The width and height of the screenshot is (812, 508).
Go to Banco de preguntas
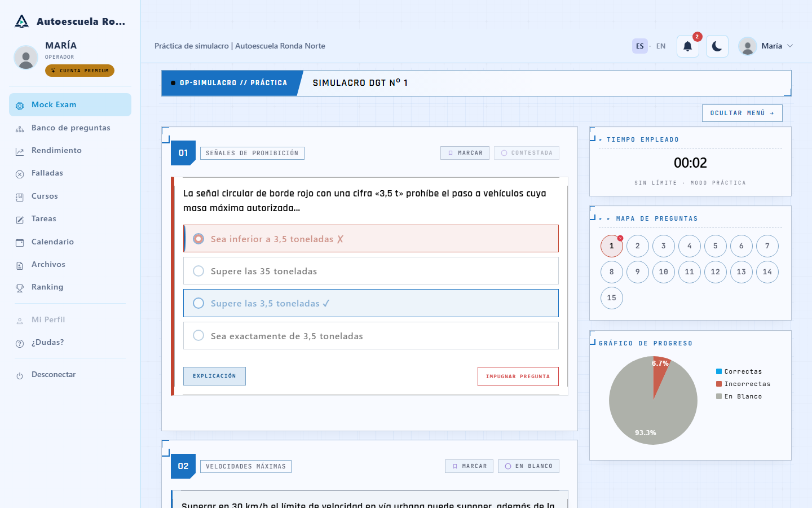point(71,128)
